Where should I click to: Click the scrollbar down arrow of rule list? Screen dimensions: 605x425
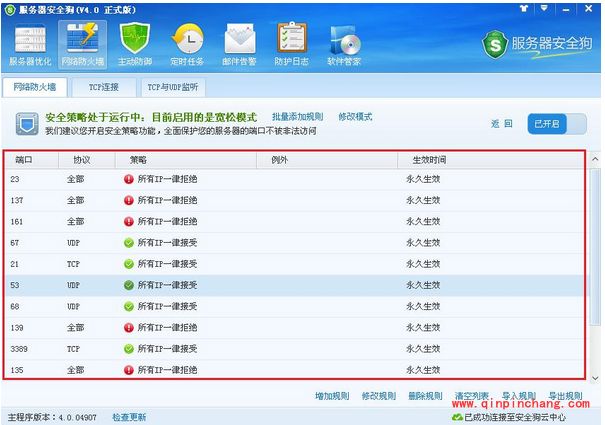[x=595, y=378]
